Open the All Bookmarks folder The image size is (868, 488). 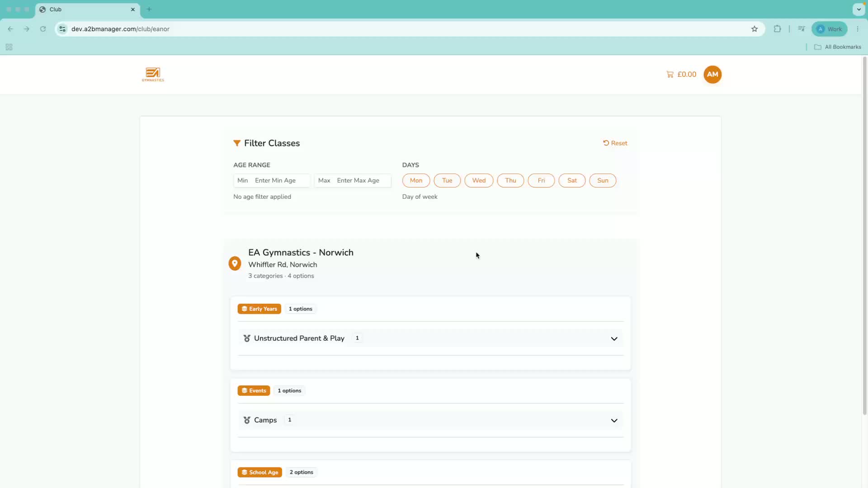click(838, 47)
